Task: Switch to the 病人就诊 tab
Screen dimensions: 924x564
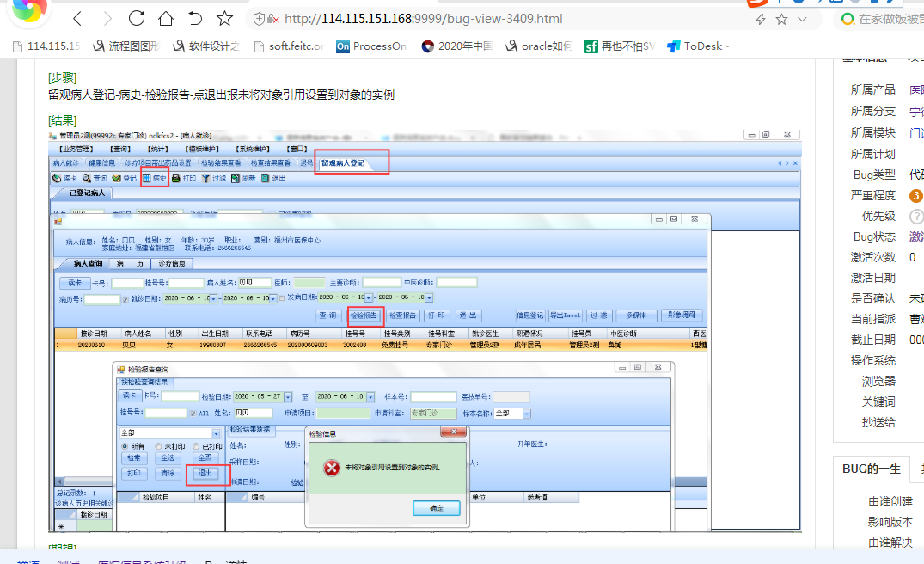Action: [65, 163]
